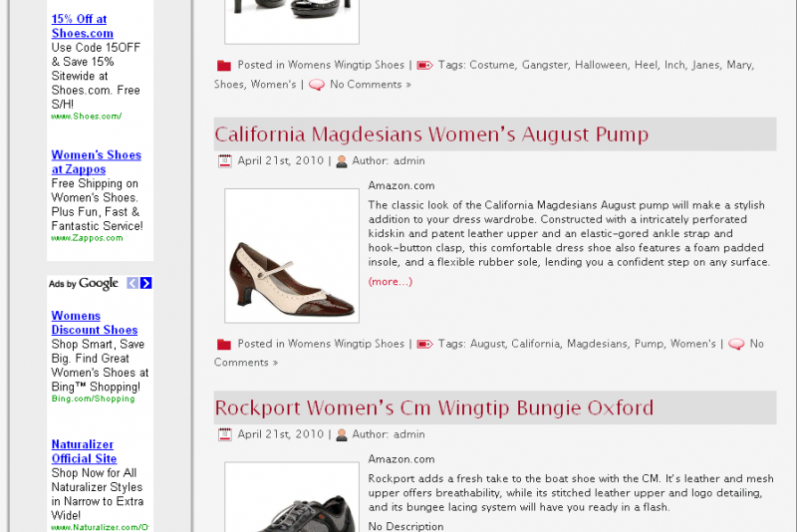Screen dimensions: 797x532
Task: Click author icon under California Magdesians title
Action: [342, 161]
